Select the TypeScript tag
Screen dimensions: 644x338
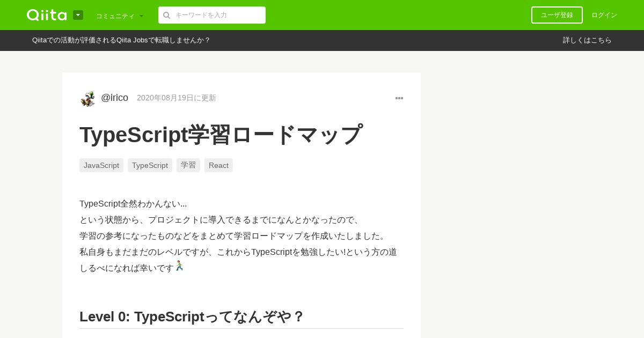click(x=150, y=165)
